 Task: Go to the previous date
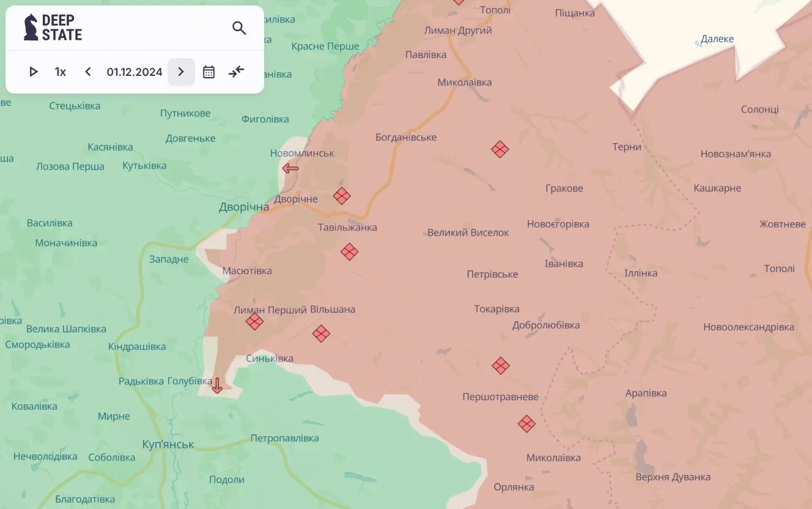[x=88, y=72]
